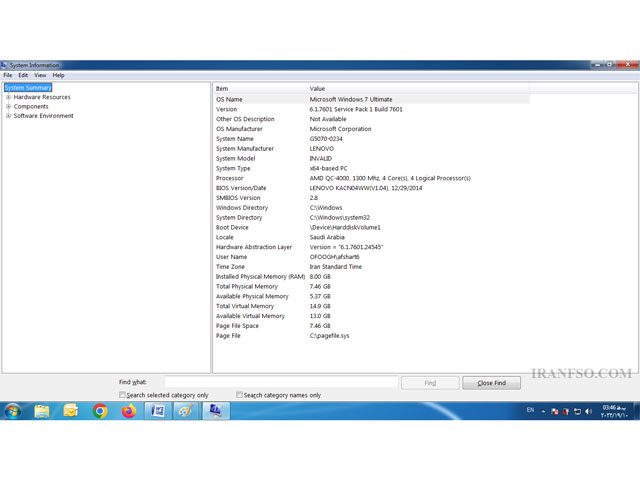
Task: Launch Firefox from the taskbar
Action: 129,411
